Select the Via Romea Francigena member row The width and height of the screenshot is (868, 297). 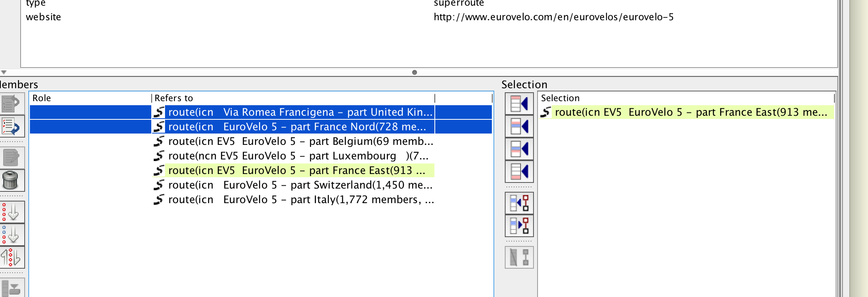tap(261, 112)
